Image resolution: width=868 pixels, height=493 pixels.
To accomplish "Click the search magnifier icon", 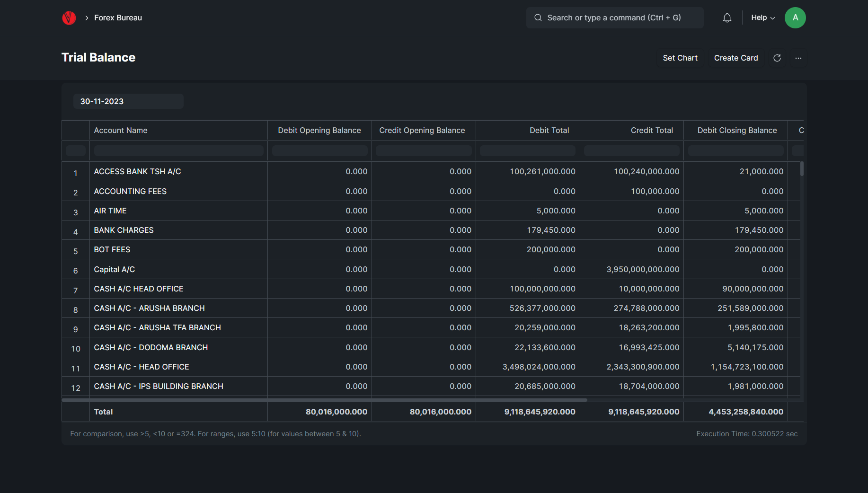I will [538, 18].
